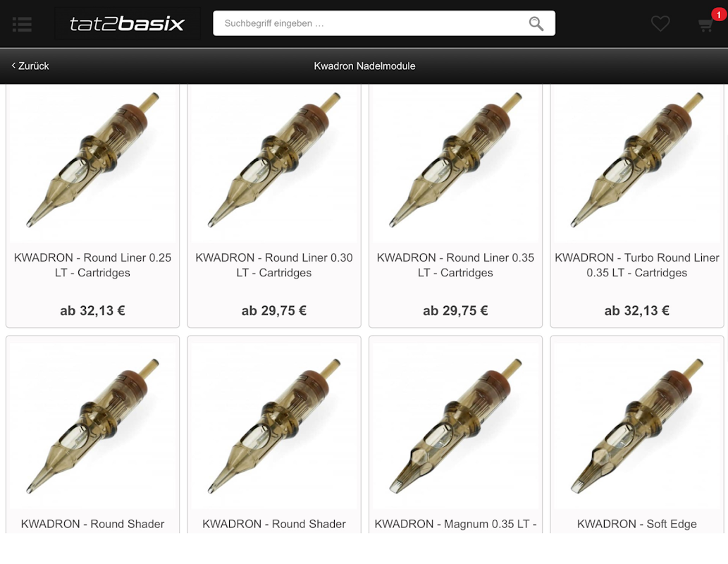Open the shopping cart icon

click(x=705, y=25)
